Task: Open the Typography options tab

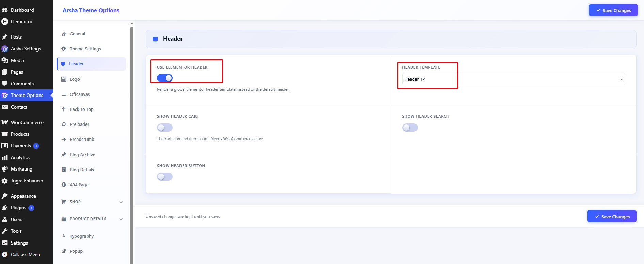Action: (x=91, y=236)
